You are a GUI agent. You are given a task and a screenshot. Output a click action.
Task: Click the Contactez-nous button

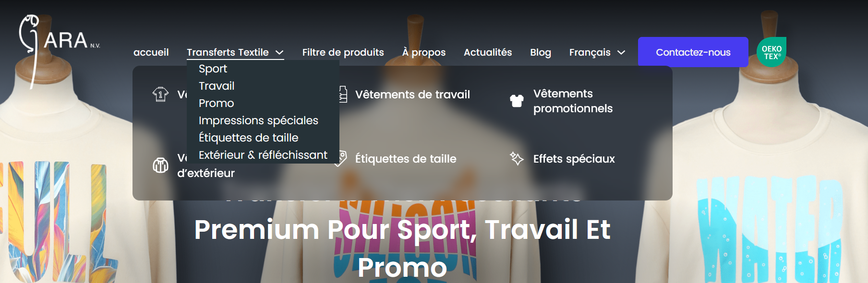693,52
